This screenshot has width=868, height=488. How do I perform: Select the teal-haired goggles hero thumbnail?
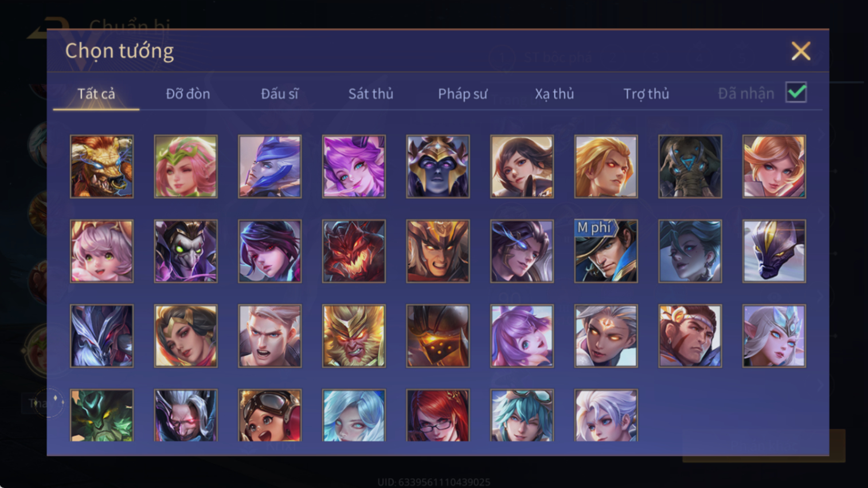click(522, 415)
